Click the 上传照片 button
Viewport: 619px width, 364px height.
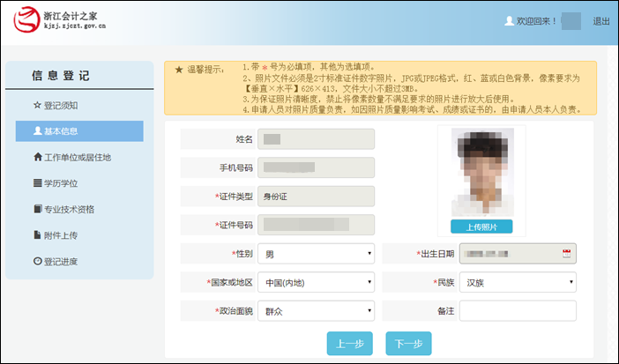(481, 227)
